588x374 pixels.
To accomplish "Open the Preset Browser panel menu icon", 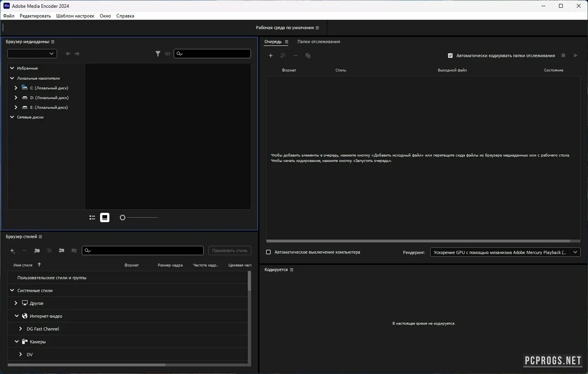I will pos(40,237).
